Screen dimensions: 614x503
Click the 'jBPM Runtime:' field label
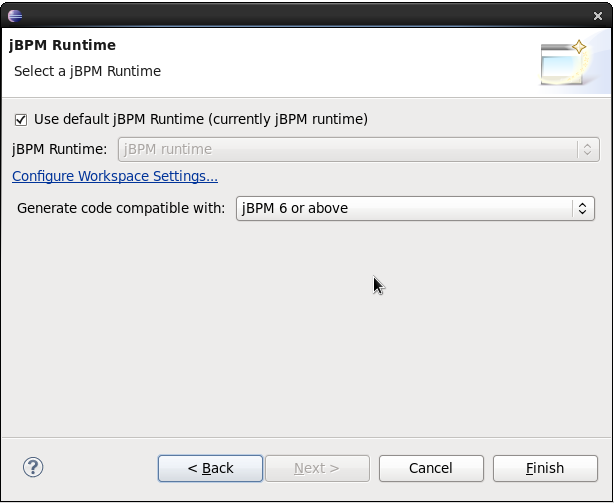[59, 149]
